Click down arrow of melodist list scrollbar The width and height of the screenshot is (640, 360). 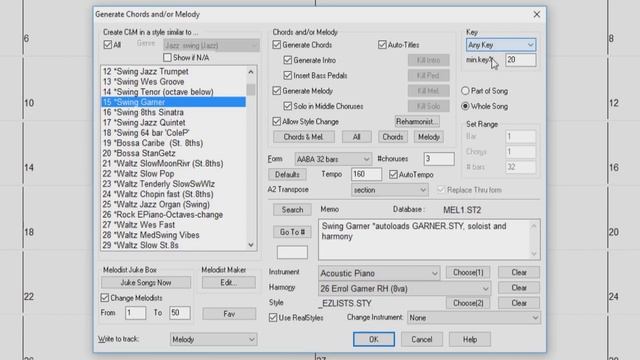pos(251,245)
